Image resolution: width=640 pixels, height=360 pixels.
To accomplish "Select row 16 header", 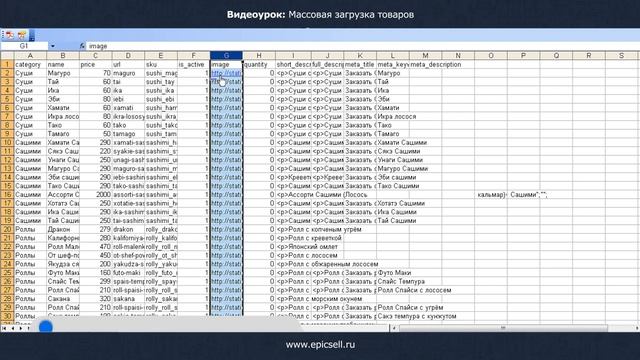I will click(7, 195).
